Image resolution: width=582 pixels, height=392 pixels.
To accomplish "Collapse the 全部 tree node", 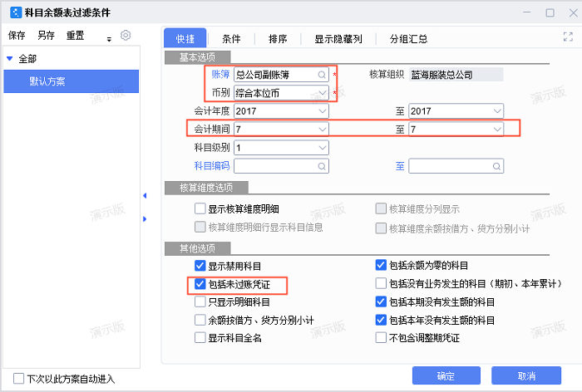I will (x=10, y=58).
